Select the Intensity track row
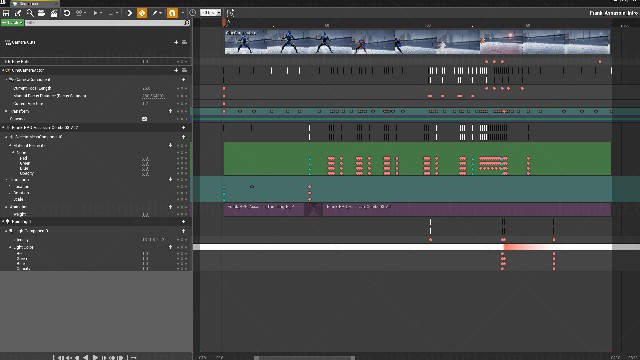Viewport: 640px width, 360px height. [96, 240]
